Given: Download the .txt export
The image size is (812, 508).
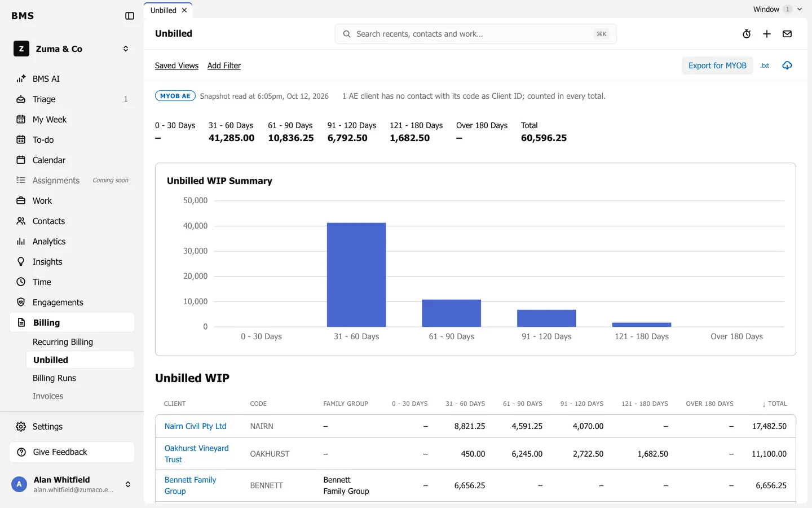Looking at the screenshot, I should click(765, 65).
